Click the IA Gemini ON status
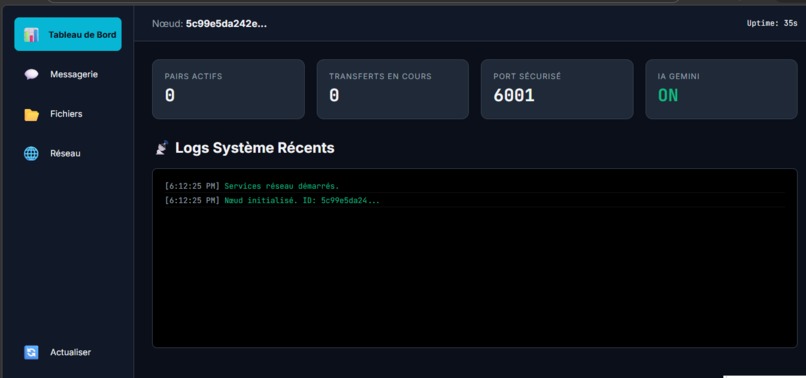 click(x=668, y=95)
